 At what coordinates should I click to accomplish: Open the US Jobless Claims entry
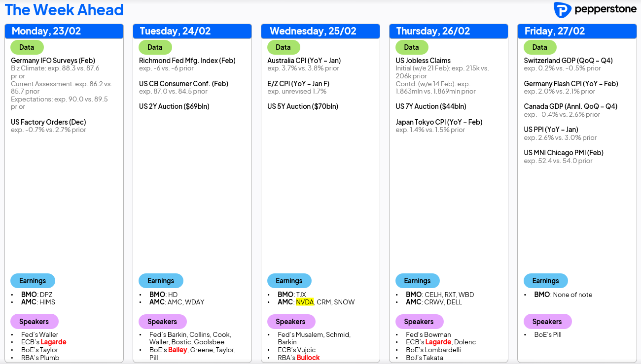tap(423, 61)
